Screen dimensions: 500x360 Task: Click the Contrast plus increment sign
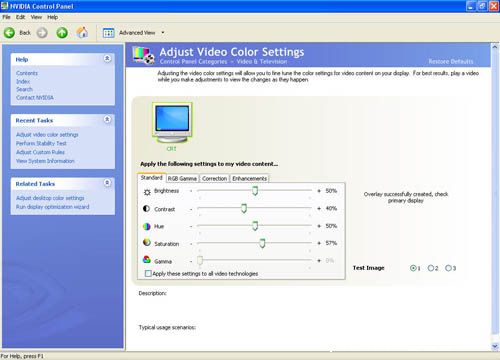[x=319, y=208]
